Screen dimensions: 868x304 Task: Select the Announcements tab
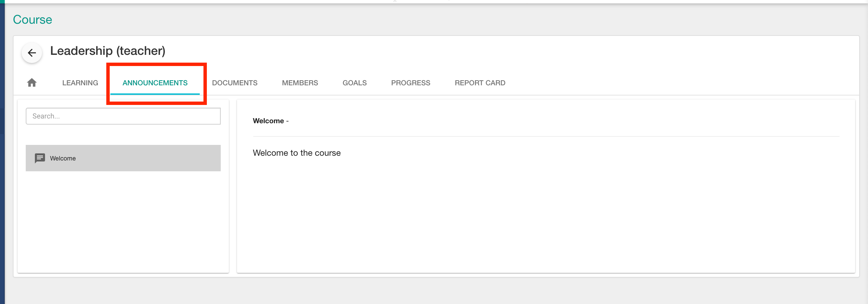155,83
